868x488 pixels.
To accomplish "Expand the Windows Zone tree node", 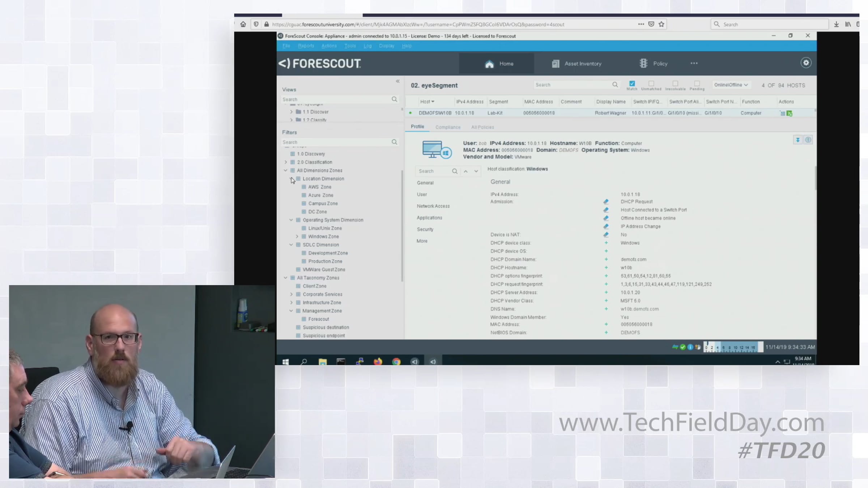I will (x=297, y=236).
